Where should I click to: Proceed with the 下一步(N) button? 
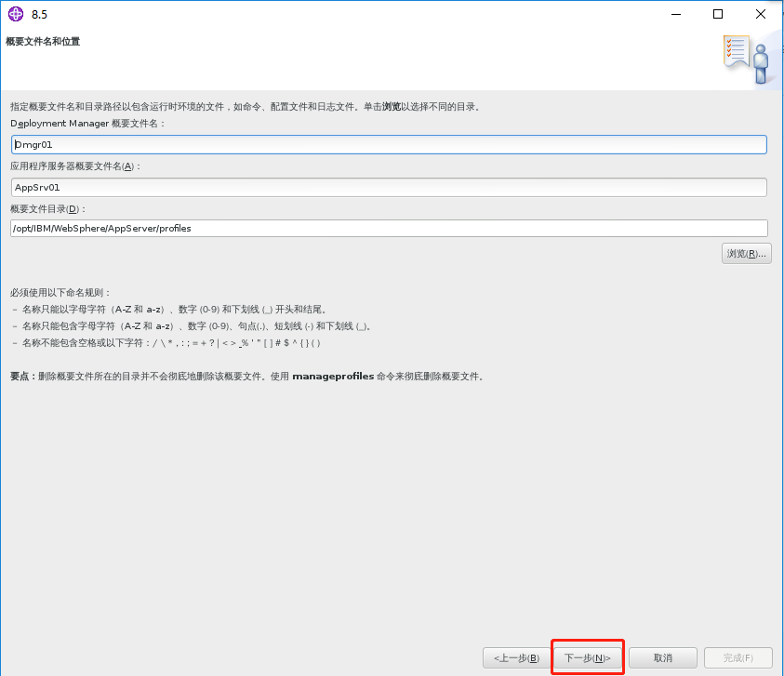pos(588,658)
